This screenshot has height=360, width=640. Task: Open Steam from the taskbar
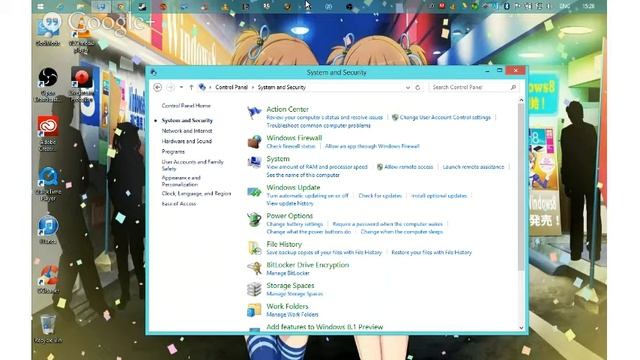pyautogui.click(x=142, y=7)
